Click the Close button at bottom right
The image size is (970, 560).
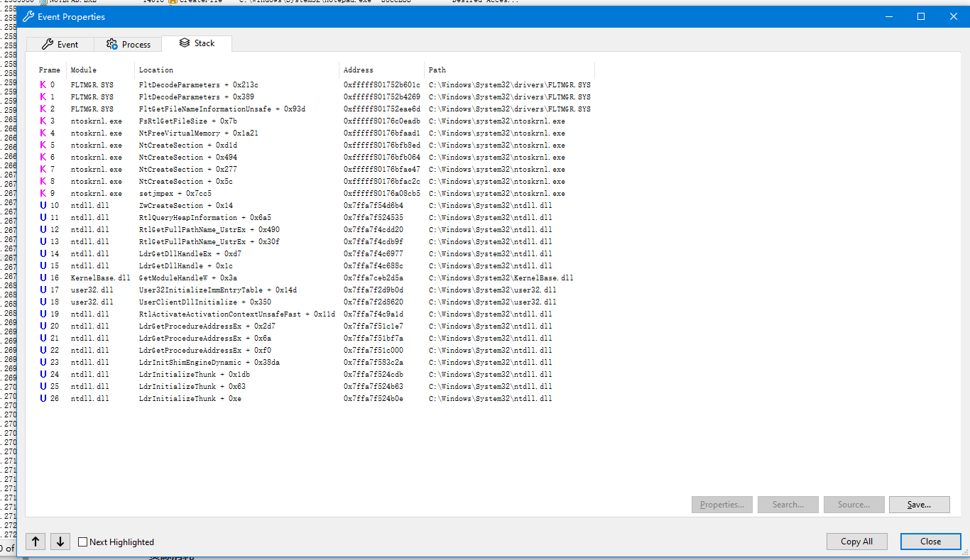click(x=930, y=542)
